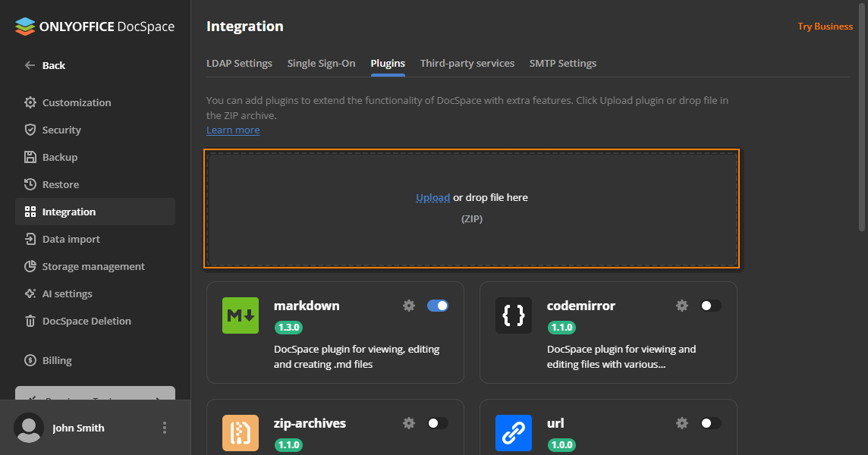Image resolution: width=868 pixels, height=455 pixels.
Task: Click the Backup floppy disk icon
Action: click(x=30, y=157)
